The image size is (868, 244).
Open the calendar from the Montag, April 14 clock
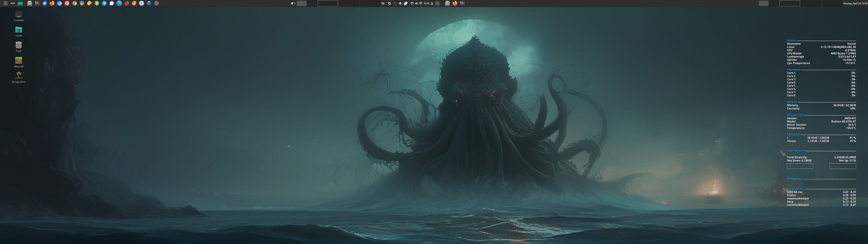(x=855, y=3)
